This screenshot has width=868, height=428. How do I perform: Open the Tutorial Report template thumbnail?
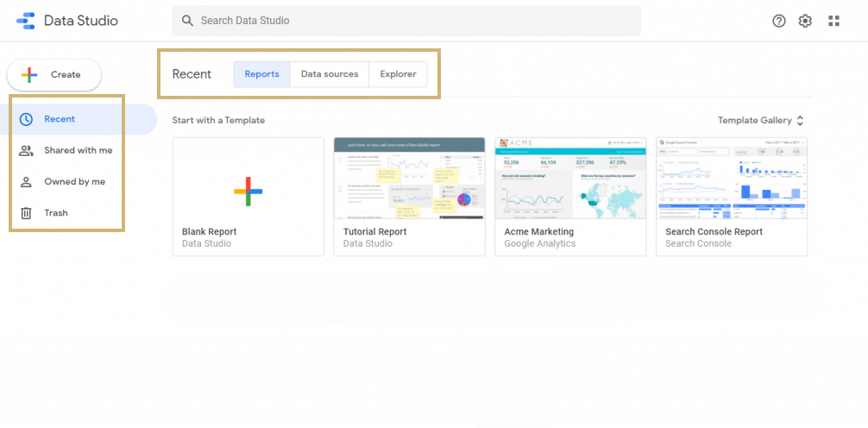pos(409,179)
